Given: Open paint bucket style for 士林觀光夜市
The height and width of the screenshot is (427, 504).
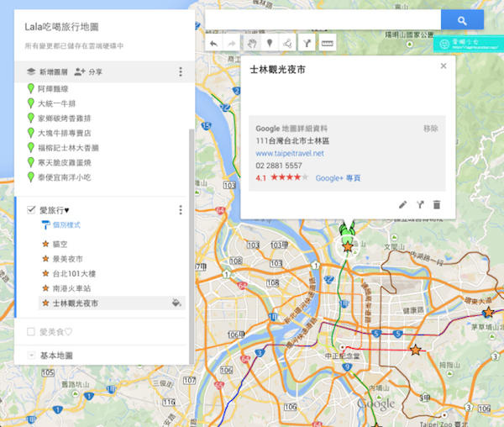Looking at the screenshot, I should point(176,303).
